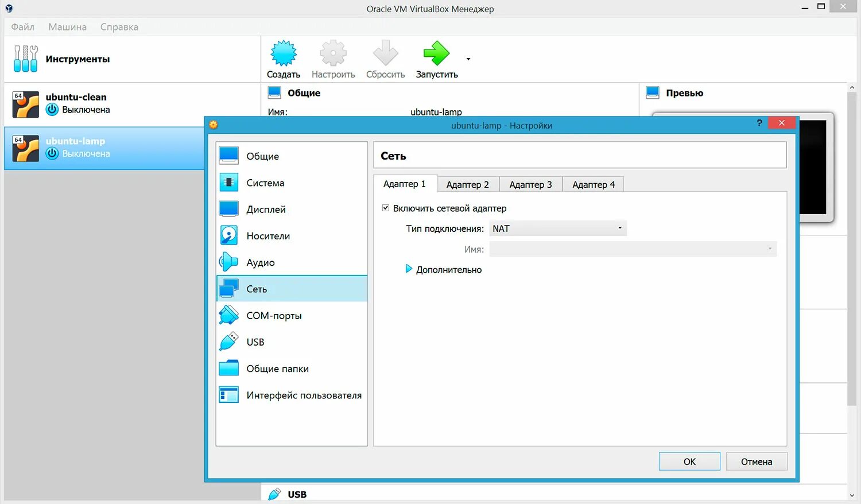861x504 pixels.
Task: Open the Справка menu
Action: (x=119, y=27)
